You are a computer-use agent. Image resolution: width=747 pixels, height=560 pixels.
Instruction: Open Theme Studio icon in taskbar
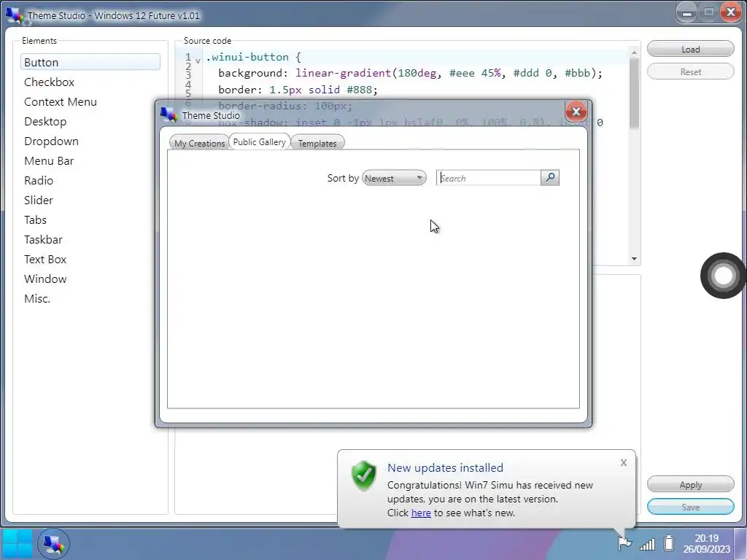[53, 544]
